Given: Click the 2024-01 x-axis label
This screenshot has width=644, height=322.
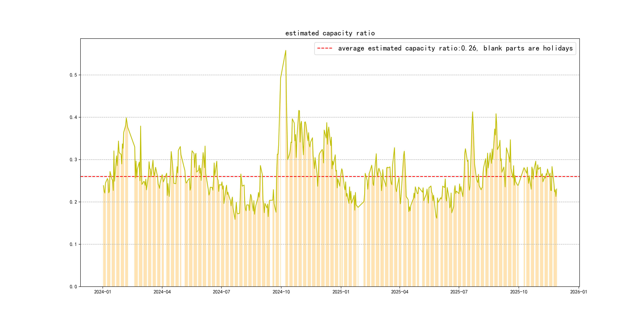Looking at the screenshot, I should 103,292.
